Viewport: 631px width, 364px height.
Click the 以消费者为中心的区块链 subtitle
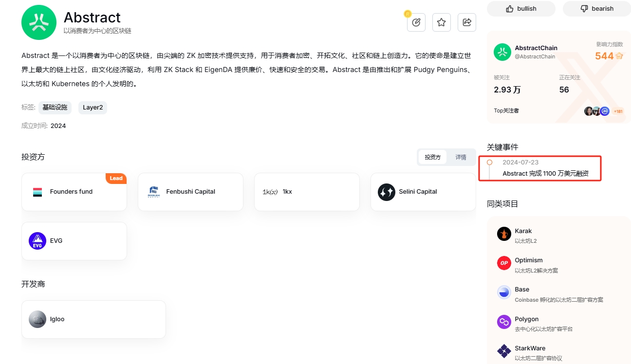pos(97,31)
